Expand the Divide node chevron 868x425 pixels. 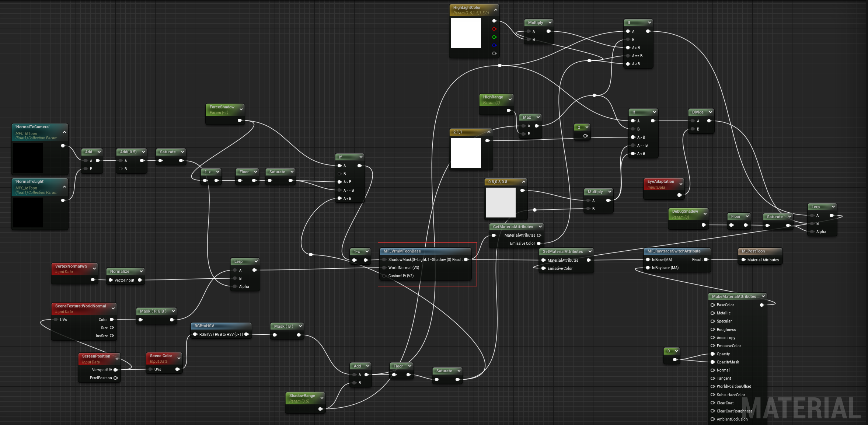click(710, 112)
